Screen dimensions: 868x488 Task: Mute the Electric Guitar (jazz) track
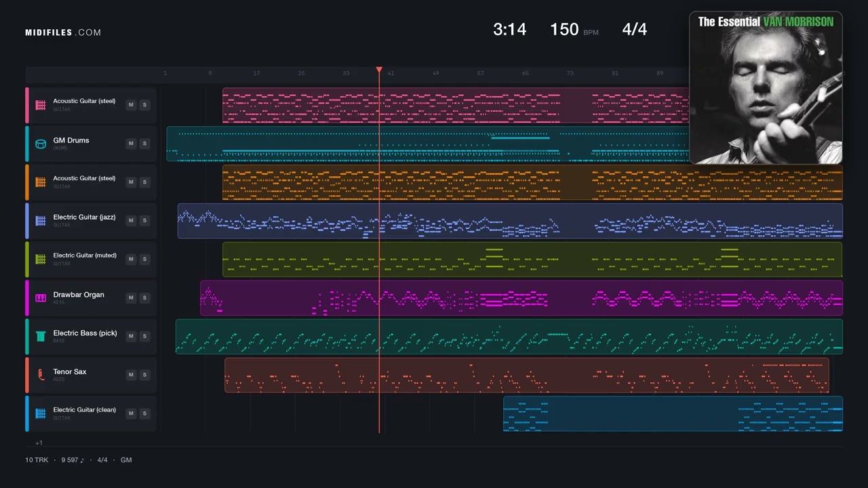131,221
